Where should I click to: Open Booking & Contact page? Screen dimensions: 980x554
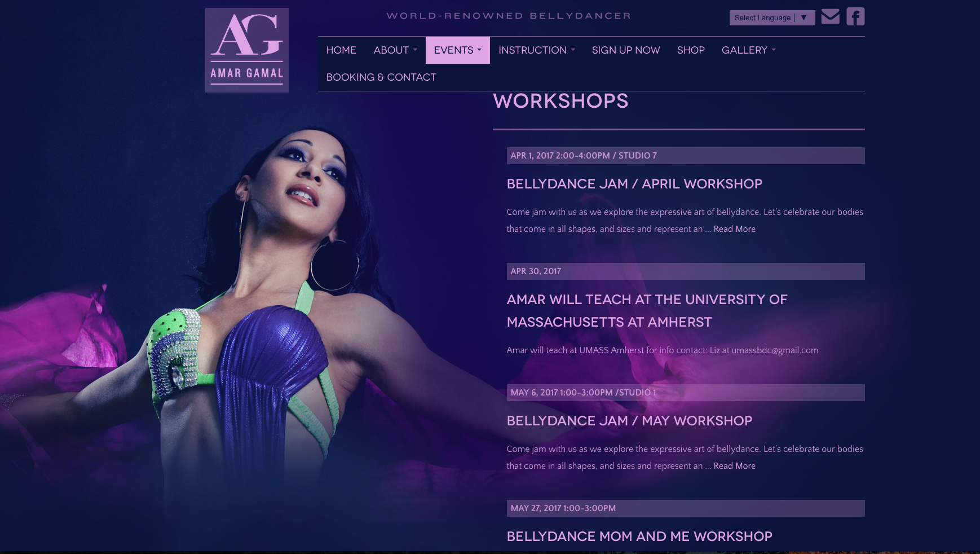[x=381, y=77]
